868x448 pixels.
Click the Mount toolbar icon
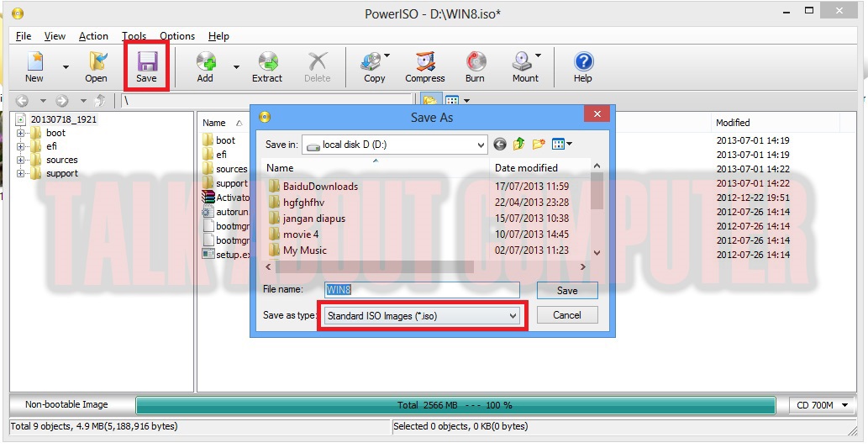point(525,67)
